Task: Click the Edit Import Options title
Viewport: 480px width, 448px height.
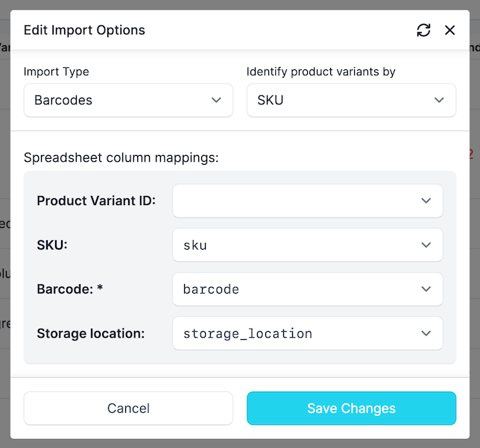Action: (x=84, y=31)
